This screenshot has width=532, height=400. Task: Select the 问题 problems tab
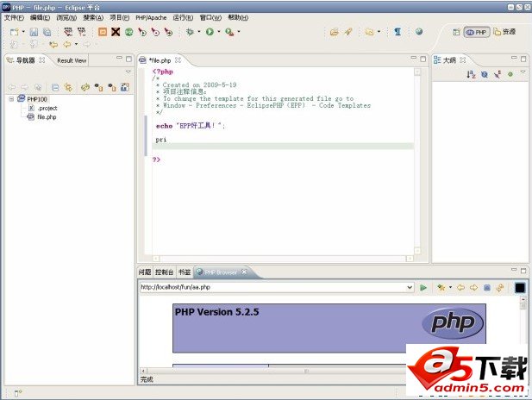tap(145, 272)
